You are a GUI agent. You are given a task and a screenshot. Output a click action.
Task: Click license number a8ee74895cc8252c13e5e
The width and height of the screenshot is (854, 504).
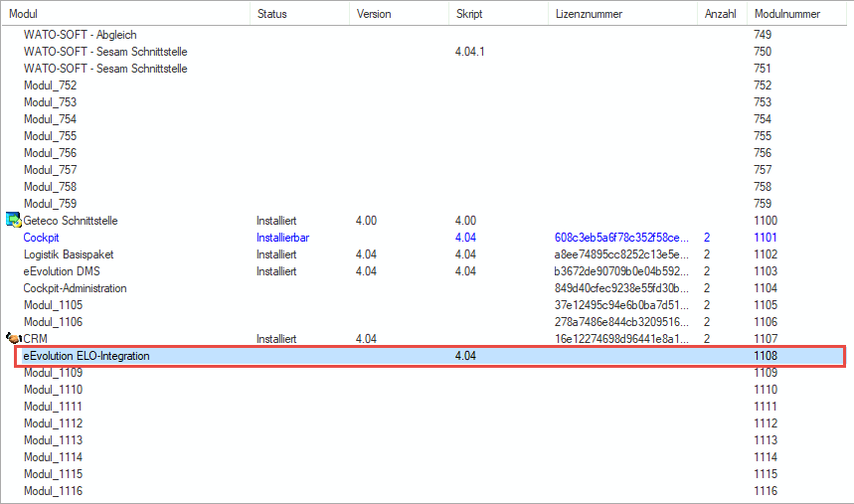(x=621, y=253)
